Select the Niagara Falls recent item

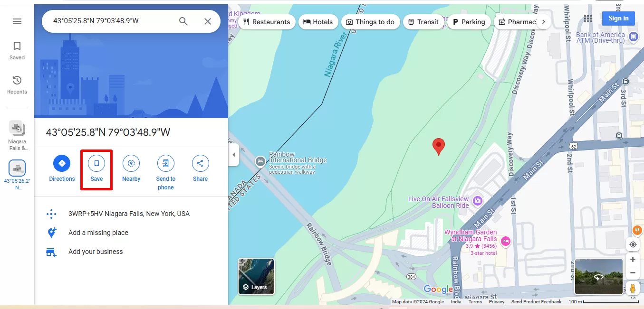[x=17, y=135]
